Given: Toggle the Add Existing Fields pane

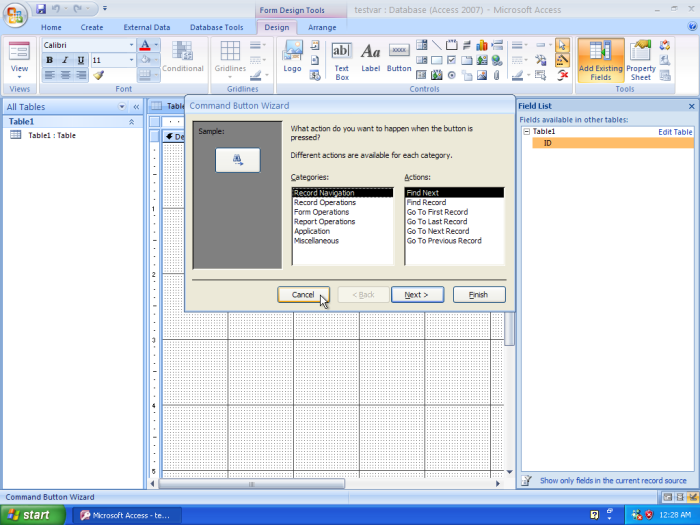Looking at the screenshot, I should click(600, 60).
